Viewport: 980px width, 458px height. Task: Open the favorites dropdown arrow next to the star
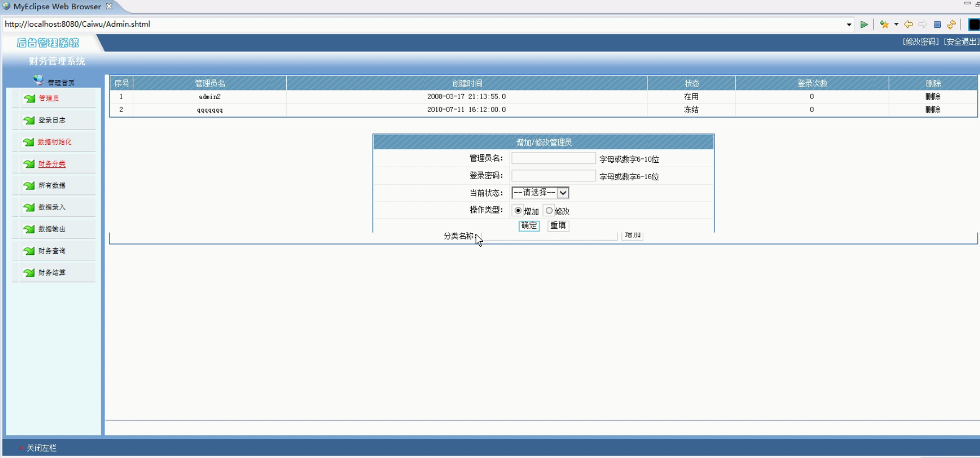click(896, 25)
